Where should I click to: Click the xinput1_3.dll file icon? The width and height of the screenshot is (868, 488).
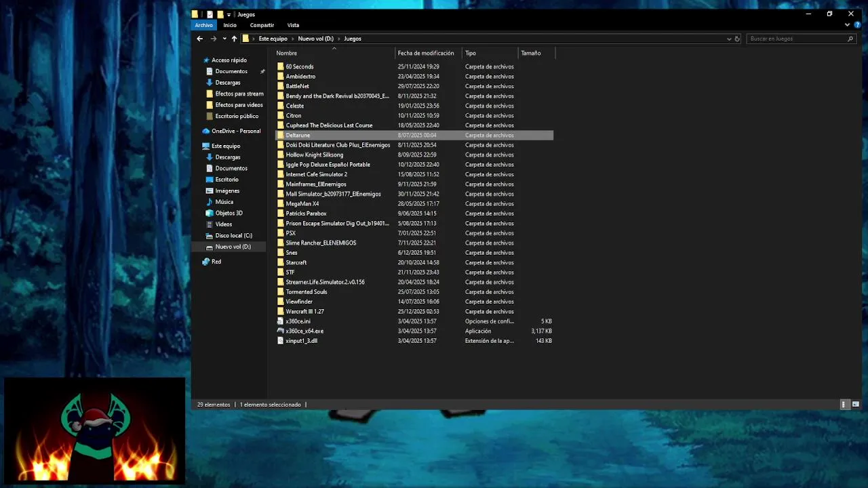click(281, 341)
